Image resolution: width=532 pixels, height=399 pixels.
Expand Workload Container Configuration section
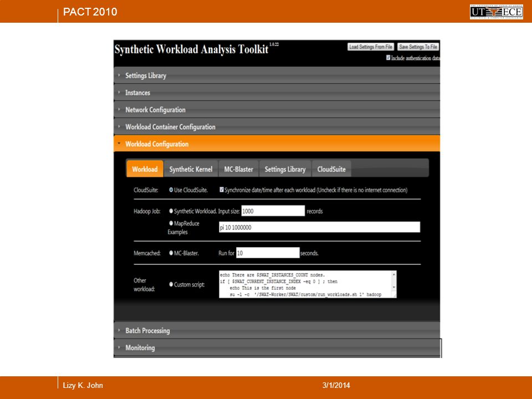[277, 126]
